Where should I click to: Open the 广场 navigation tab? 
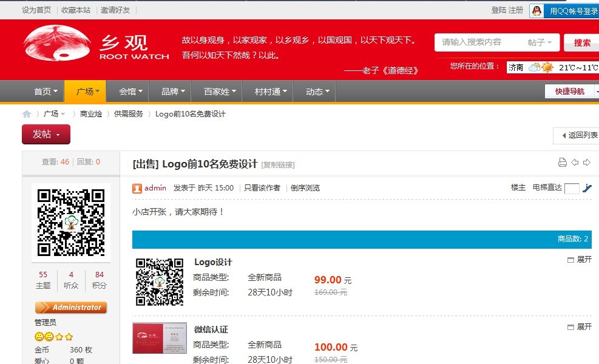tap(85, 92)
